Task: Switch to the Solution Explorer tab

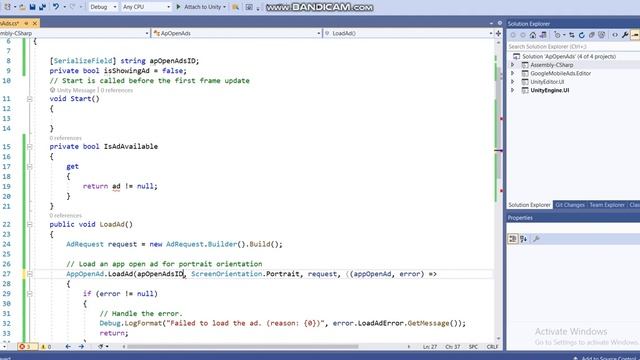Action: [x=529, y=205]
